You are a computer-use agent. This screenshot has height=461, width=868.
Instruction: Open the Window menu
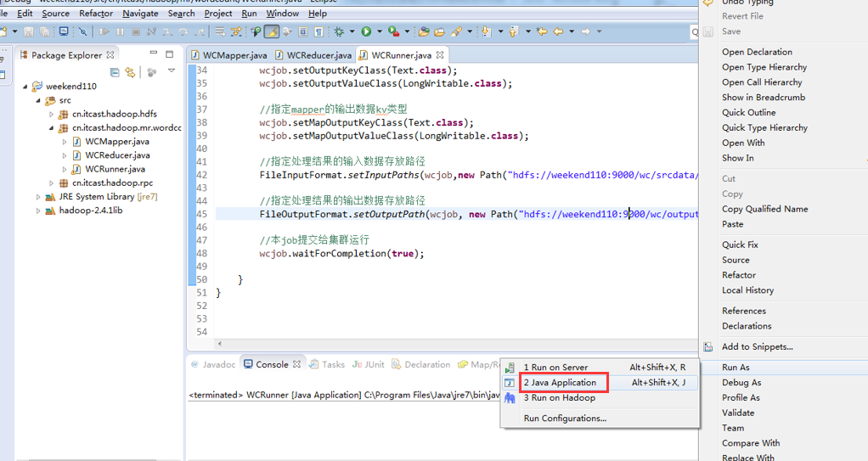click(282, 14)
